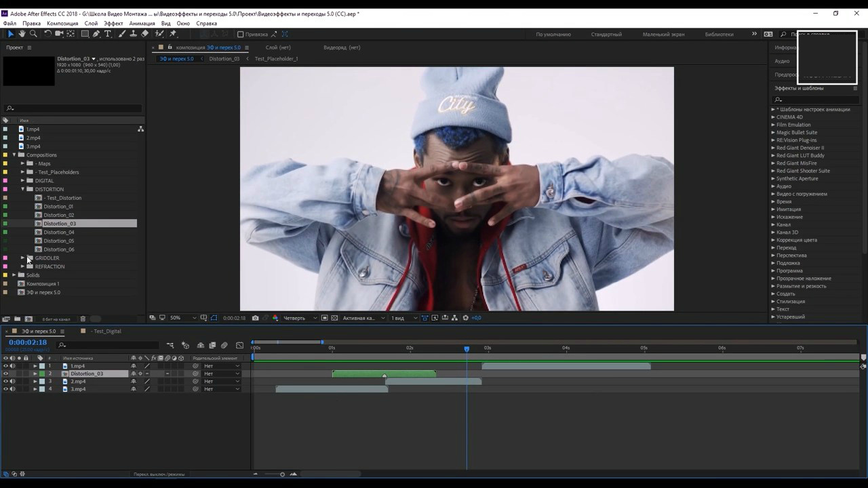This screenshot has height=488, width=868.
Task: Open the Distortion_03 breadcrumb in viewer
Action: [x=224, y=59]
